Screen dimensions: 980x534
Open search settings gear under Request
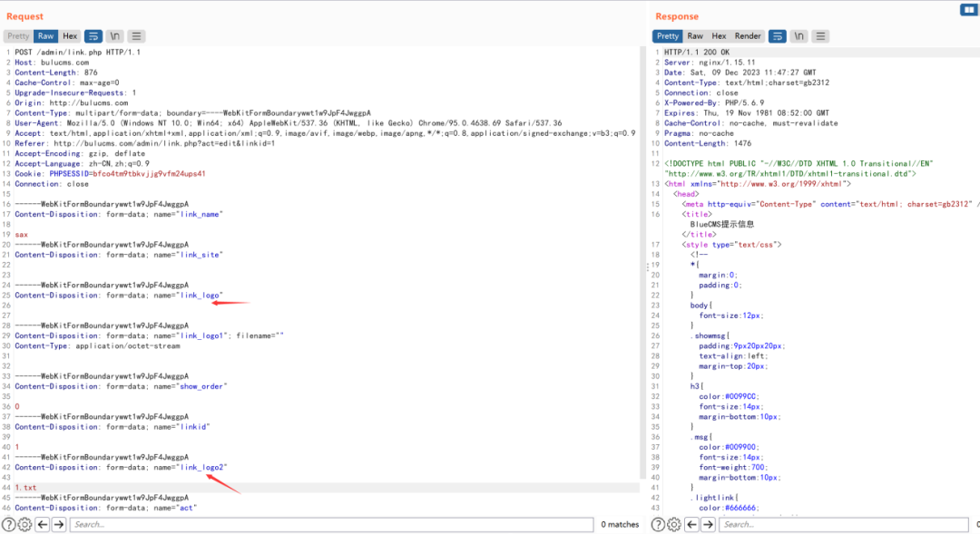[x=25, y=525]
